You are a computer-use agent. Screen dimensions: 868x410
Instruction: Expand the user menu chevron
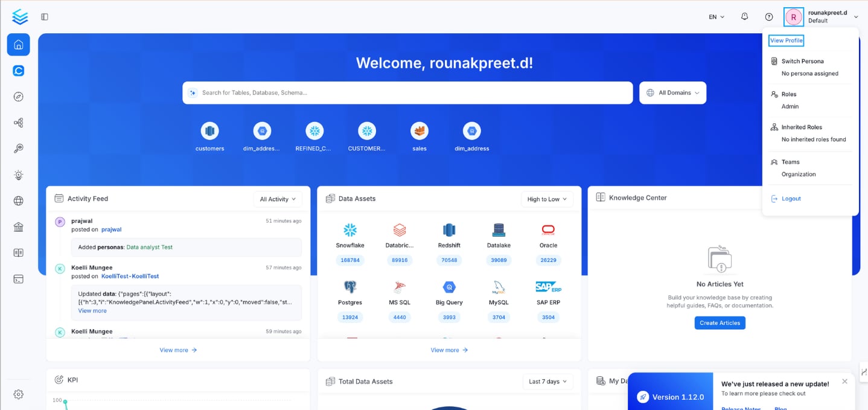click(856, 17)
